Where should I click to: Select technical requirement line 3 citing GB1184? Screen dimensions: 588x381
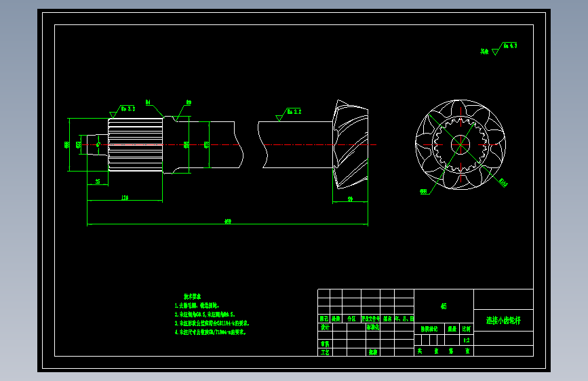tap(212, 323)
